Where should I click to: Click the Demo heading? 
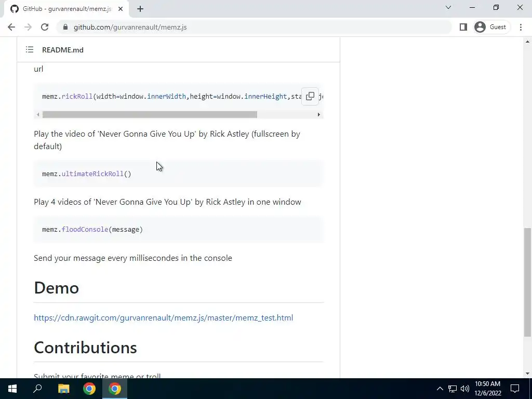coord(56,288)
